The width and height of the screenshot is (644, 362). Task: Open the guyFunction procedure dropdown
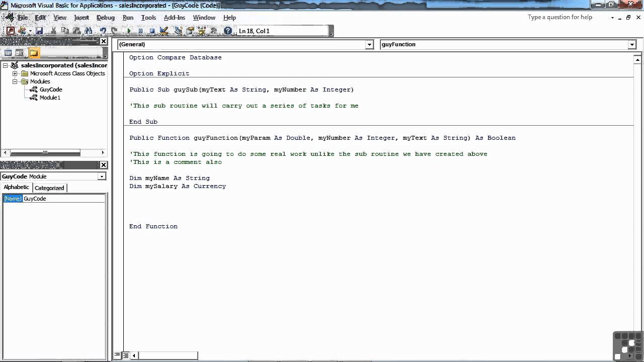[632, 44]
